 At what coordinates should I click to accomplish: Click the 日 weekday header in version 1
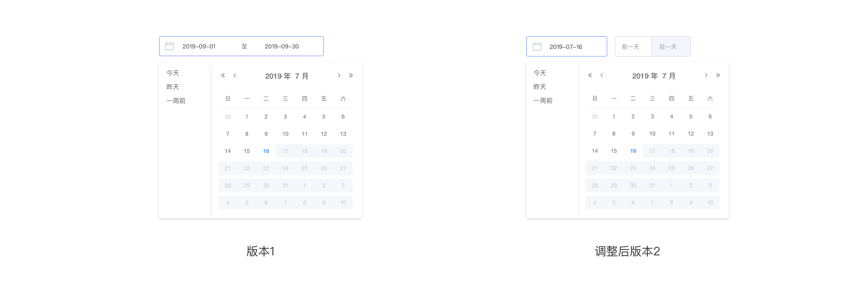tap(227, 99)
